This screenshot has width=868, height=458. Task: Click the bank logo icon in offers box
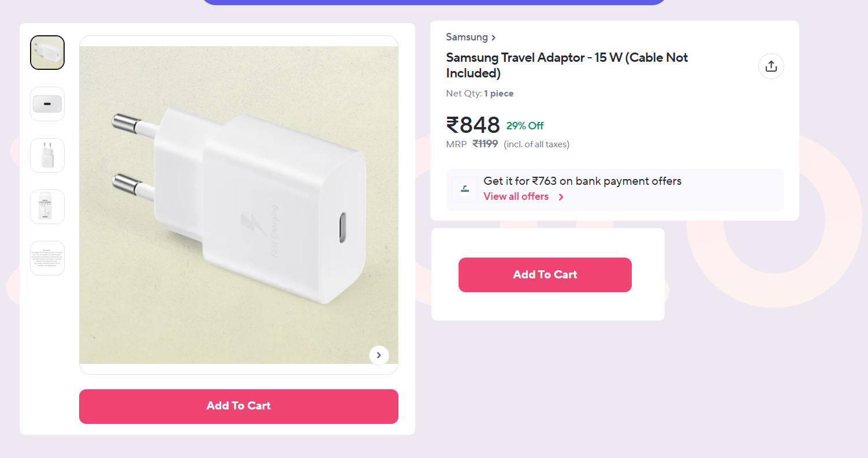(464, 189)
